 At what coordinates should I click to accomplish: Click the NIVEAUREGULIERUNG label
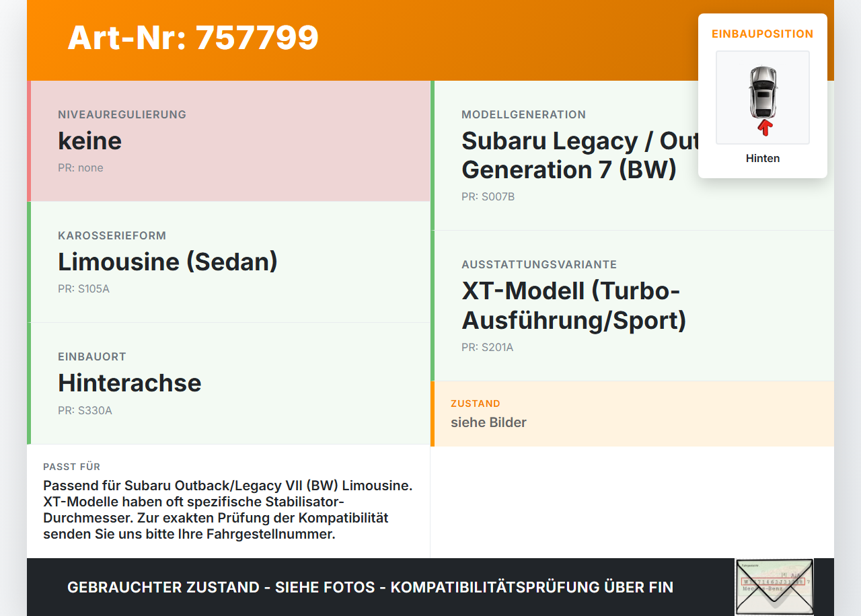[x=122, y=115]
